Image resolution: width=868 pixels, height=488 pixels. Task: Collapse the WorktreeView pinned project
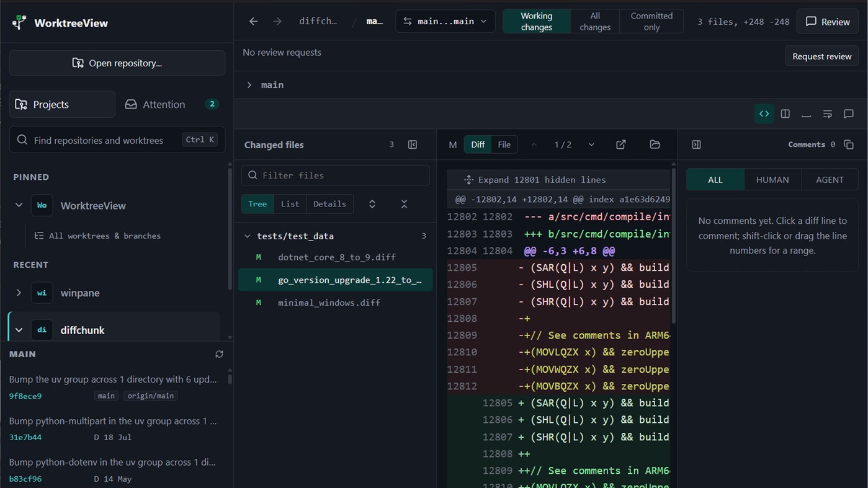[19, 205]
